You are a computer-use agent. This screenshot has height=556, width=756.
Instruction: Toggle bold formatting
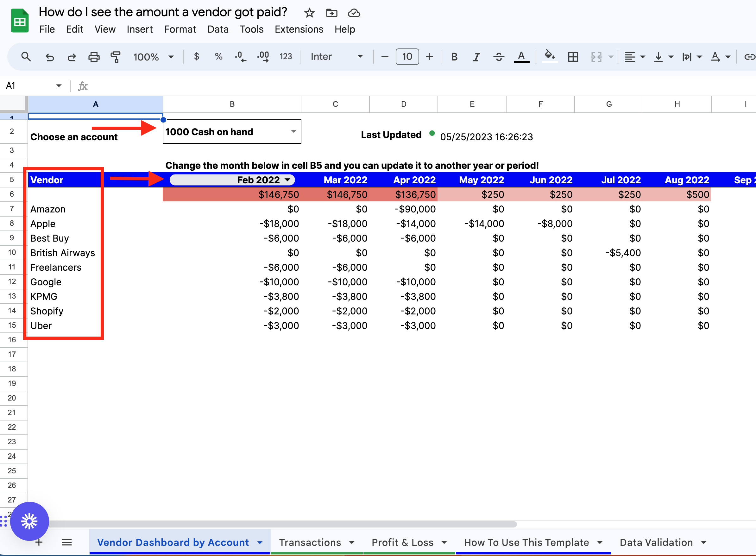tap(454, 57)
